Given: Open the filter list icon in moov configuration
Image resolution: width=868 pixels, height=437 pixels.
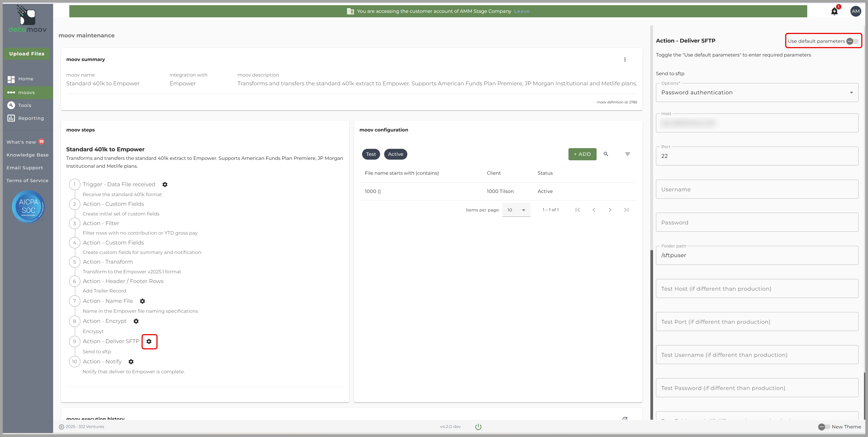Looking at the screenshot, I should point(627,154).
